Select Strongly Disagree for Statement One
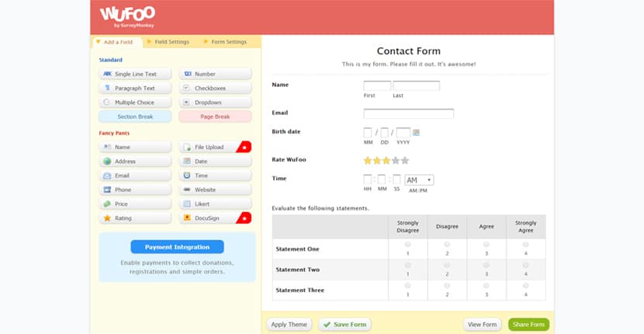644x334 pixels. tap(408, 245)
